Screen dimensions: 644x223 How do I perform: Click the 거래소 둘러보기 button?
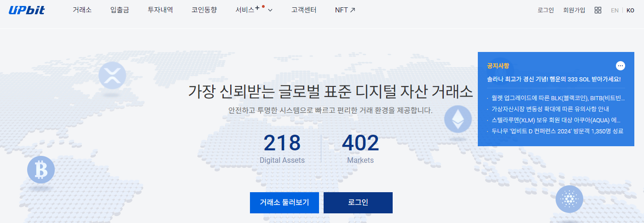(284, 203)
